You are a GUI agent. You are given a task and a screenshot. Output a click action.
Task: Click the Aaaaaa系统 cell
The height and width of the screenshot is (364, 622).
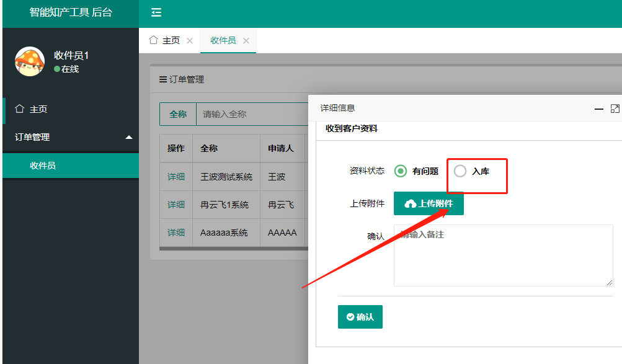[x=226, y=233]
